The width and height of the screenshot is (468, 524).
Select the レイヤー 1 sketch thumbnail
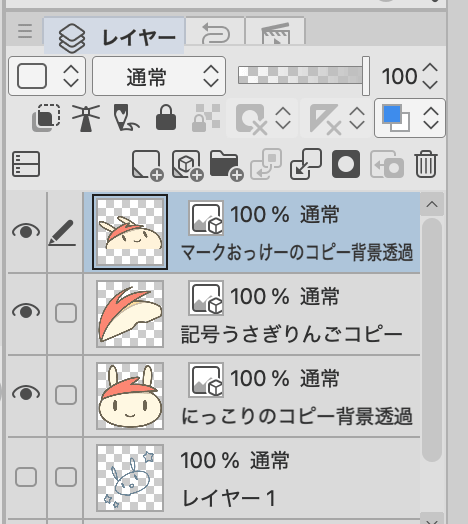(130, 478)
